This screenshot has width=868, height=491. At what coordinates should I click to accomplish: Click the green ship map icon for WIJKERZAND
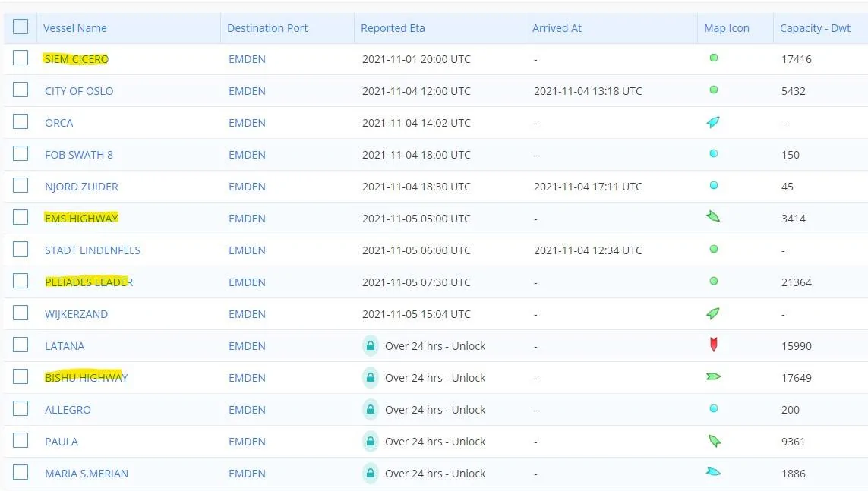[x=713, y=313]
